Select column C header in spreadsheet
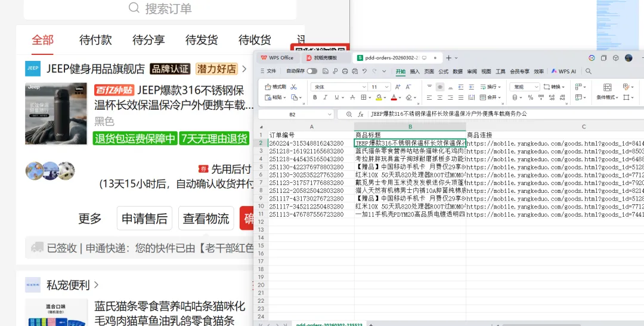This screenshot has width=644, height=326. (x=583, y=127)
